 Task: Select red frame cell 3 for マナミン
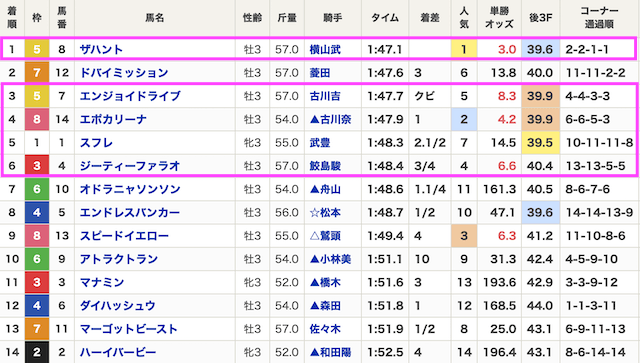pyautogui.click(x=37, y=282)
